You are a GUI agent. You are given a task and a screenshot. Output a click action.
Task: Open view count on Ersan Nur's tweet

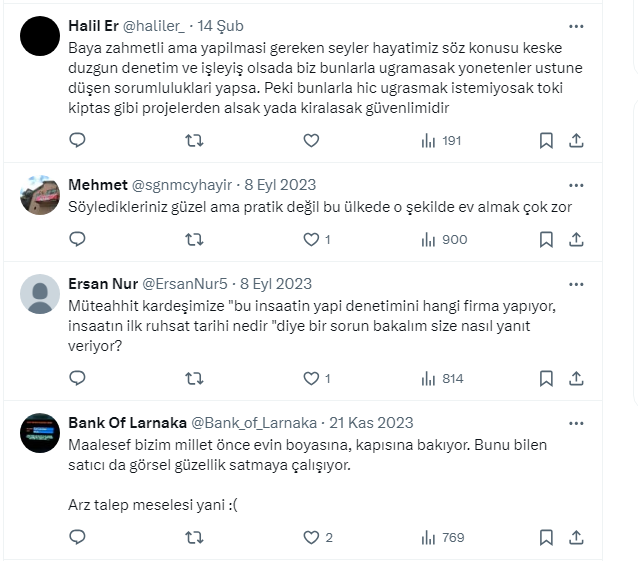tap(440, 378)
